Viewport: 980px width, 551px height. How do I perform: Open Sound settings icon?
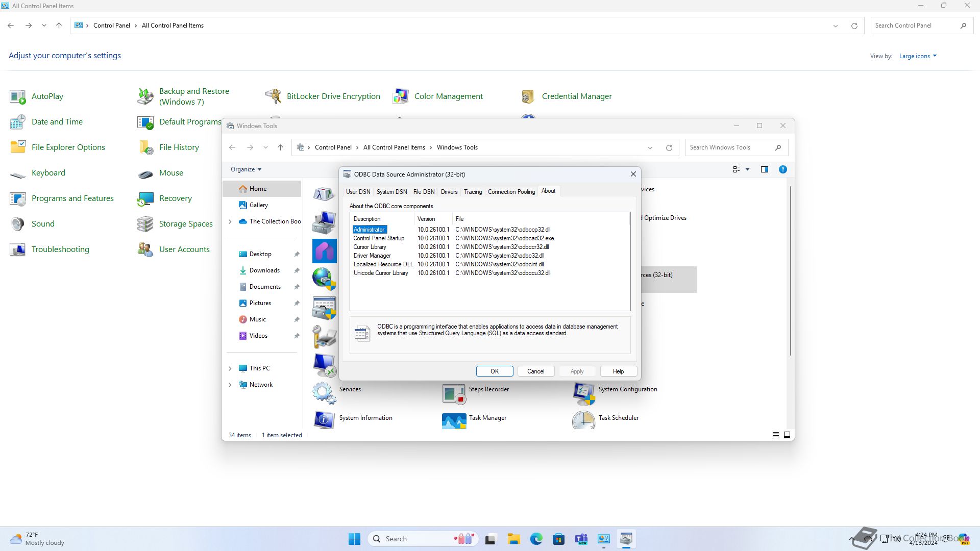18,224
